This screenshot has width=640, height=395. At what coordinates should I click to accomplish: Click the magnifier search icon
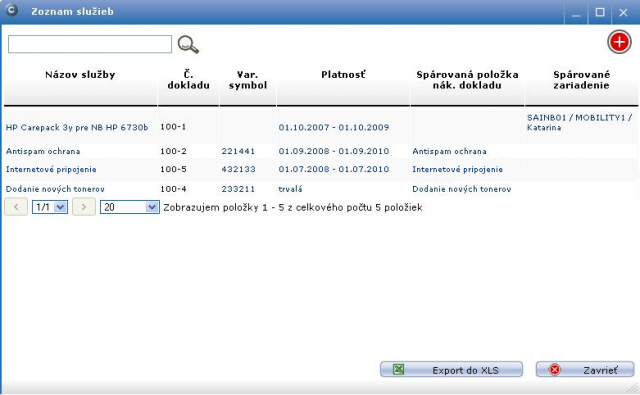coord(188,44)
